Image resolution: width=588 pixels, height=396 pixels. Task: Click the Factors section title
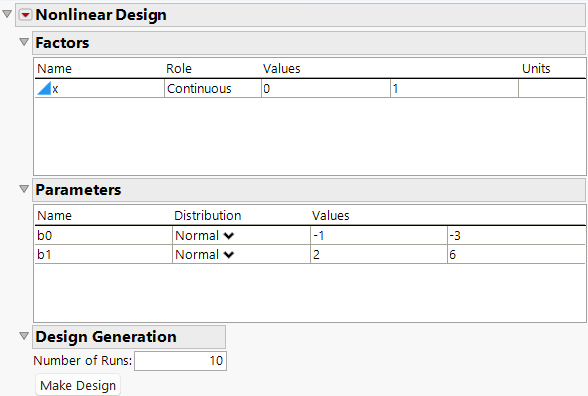tap(62, 43)
